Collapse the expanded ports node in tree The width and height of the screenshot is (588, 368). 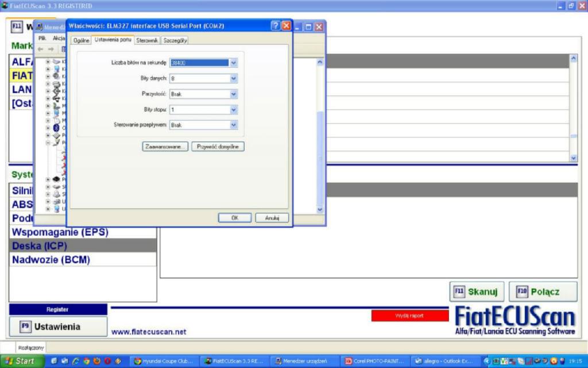[x=48, y=143]
